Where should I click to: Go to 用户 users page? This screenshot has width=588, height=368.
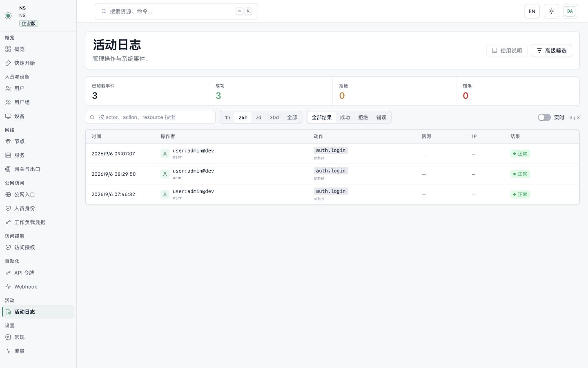click(38, 88)
